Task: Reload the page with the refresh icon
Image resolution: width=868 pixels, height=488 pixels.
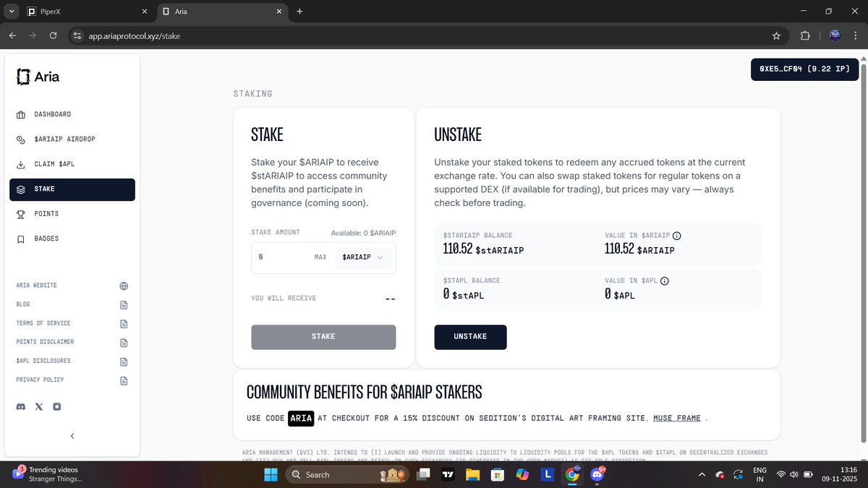Action: pyautogui.click(x=53, y=35)
